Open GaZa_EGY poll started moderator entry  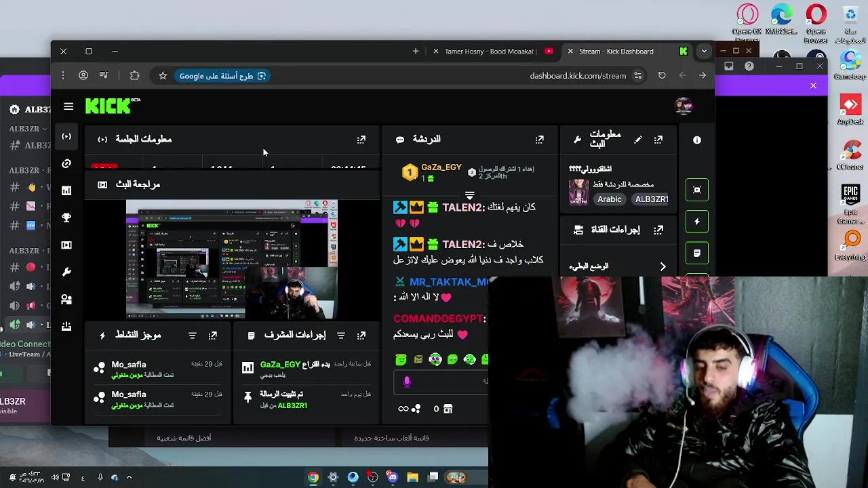point(307,369)
